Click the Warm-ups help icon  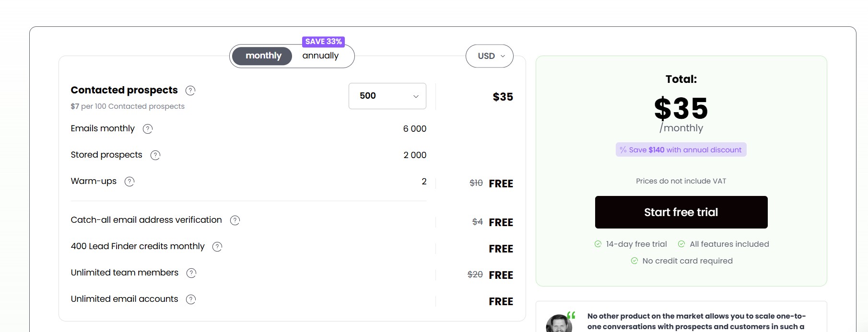coord(129,181)
